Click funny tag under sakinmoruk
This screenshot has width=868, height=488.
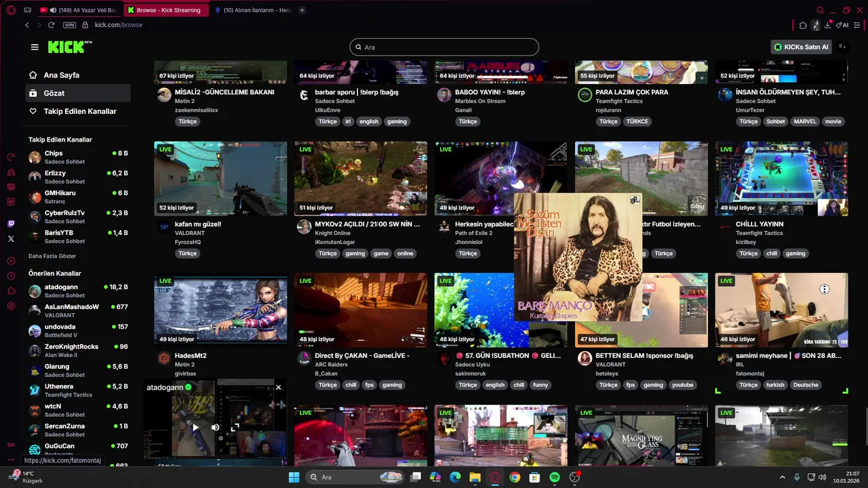click(x=540, y=385)
